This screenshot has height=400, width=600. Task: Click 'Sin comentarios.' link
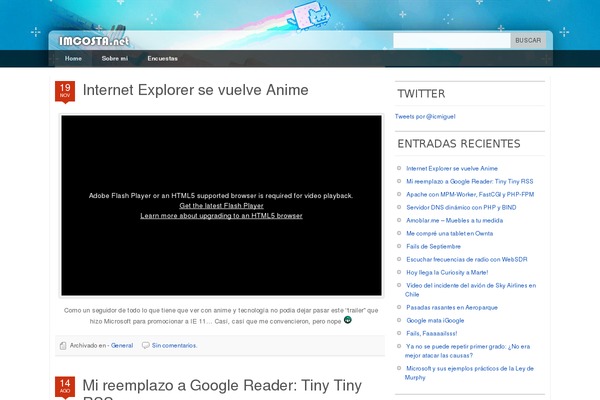click(x=174, y=345)
